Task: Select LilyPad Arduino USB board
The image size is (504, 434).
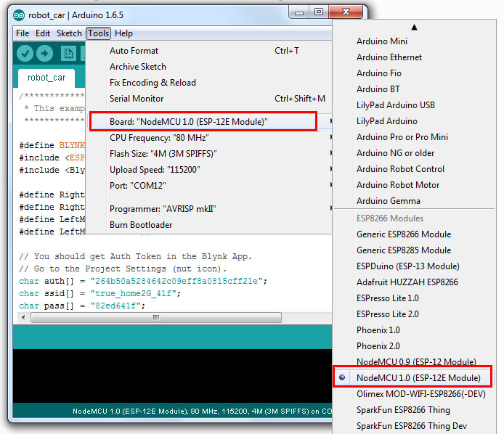Action: tap(414, 105)
